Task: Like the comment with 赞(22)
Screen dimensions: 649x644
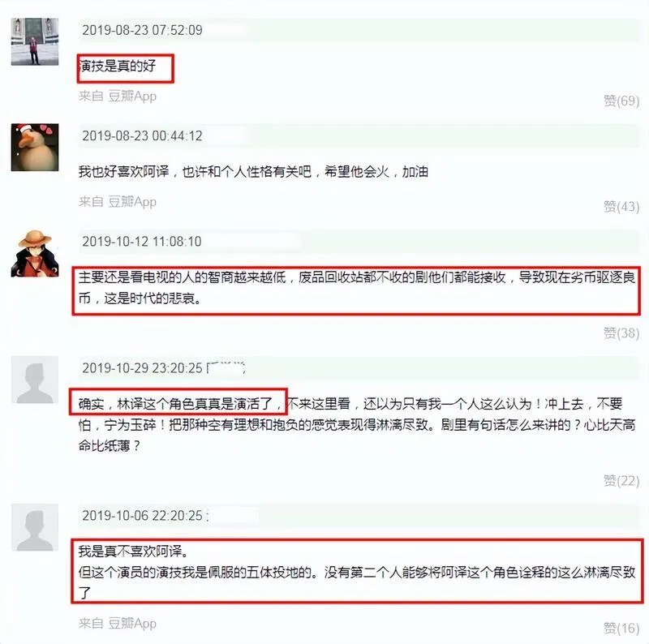Action: click(621, 480)
